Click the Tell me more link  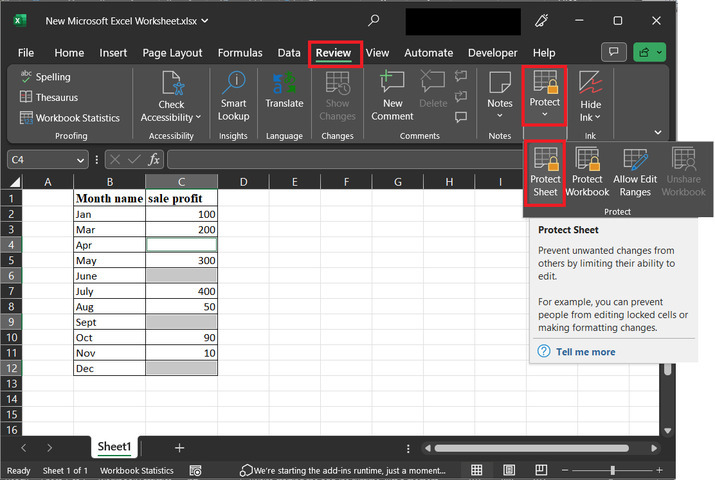pyautogui.click(x=585, y=352)
